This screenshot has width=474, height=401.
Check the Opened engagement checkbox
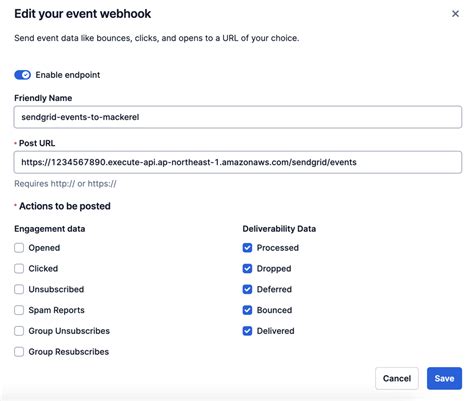pos(19,248)
